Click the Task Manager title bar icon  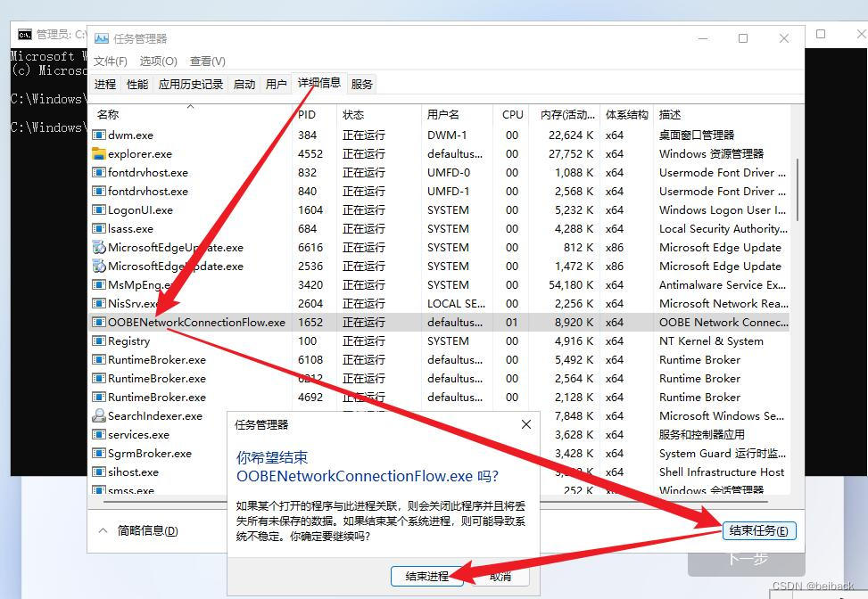tap(102, 38)
